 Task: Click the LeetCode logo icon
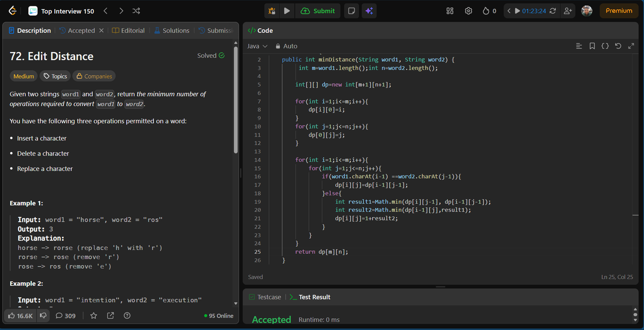12,11
